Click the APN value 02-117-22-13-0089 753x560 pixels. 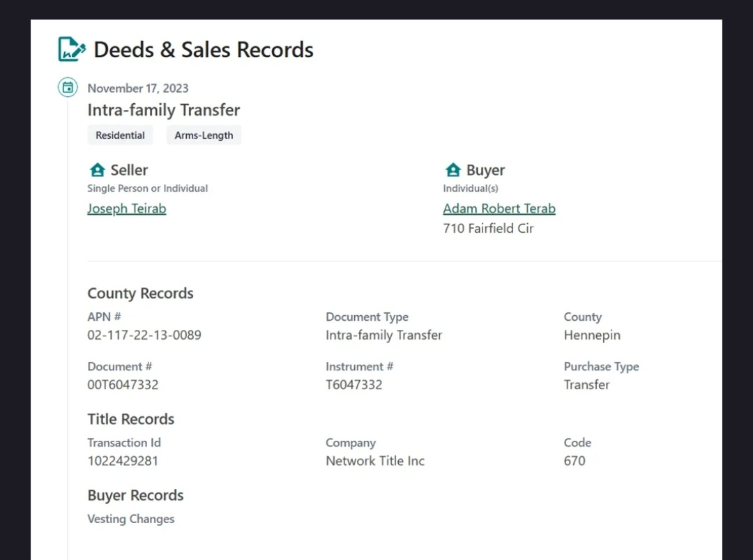pos(144,335)
